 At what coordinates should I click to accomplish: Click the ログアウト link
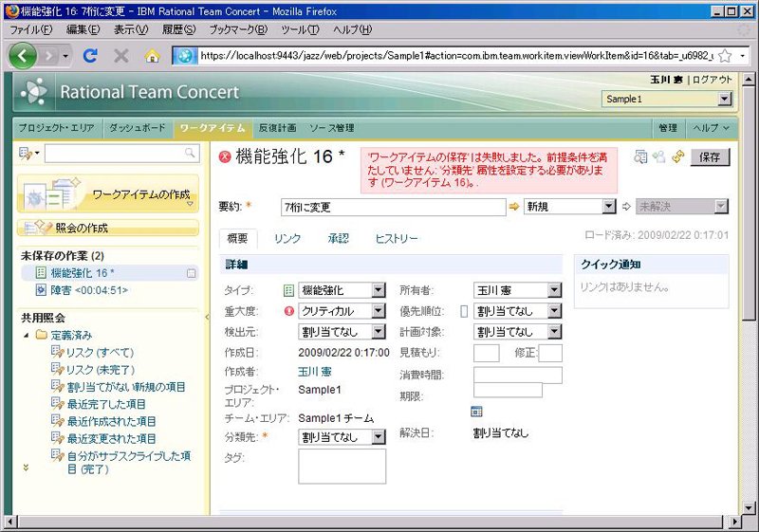coord(713,80)
